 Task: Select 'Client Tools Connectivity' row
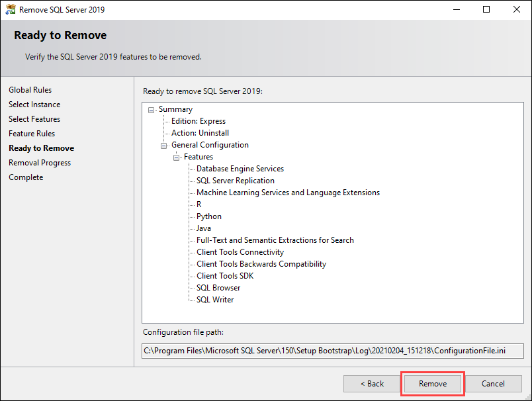click(240, 252)
